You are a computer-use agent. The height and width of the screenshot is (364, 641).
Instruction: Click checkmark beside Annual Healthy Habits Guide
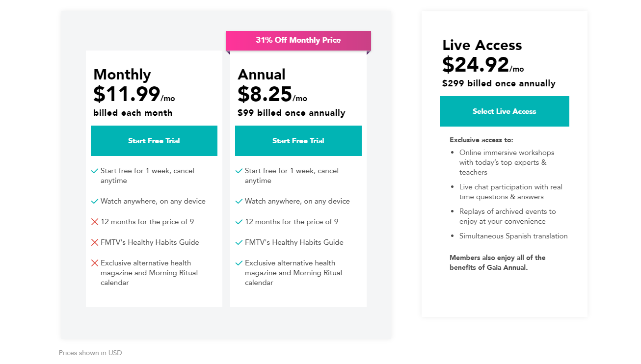[x=239, y=242]
